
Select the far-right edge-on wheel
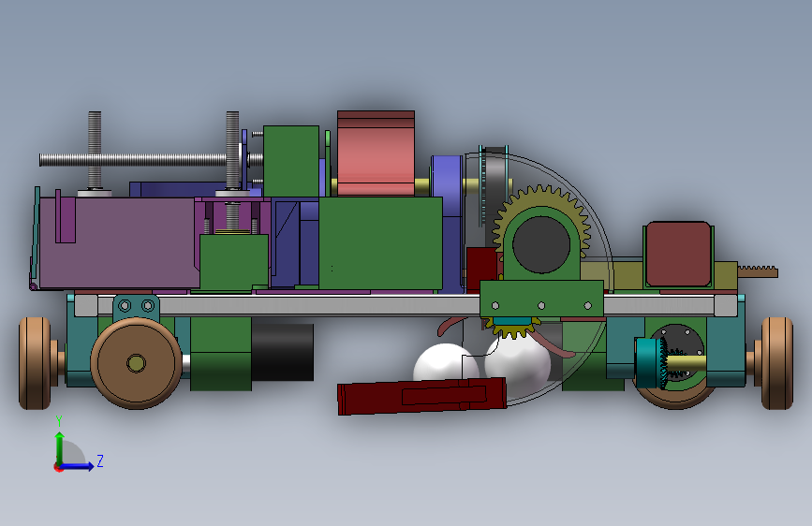pyautogui.click(x=776, y=363)
